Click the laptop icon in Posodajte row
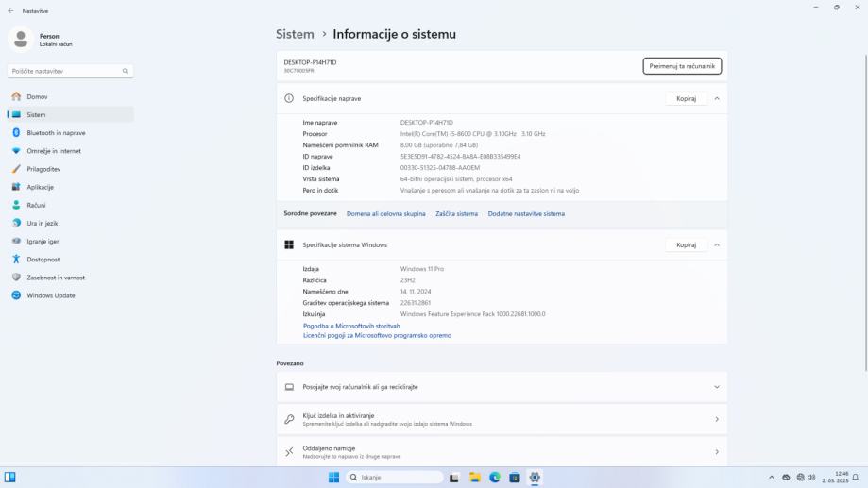 coord(289,387)
